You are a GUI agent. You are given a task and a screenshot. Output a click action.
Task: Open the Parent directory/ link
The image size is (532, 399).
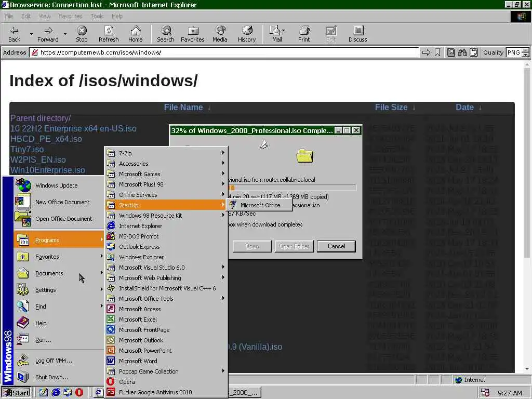(41, 118)
